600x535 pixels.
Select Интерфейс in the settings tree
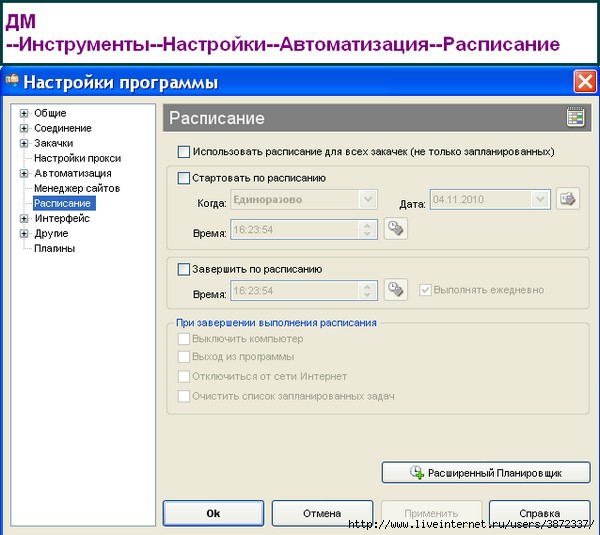tap(62, 219)
